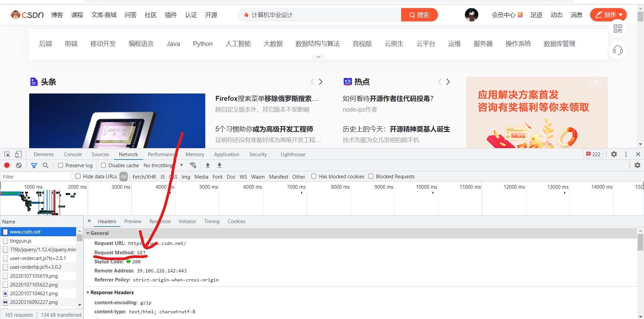Open the Preview tab of request
The height and width of the screenshot is (319, 644).
(133, 221)
